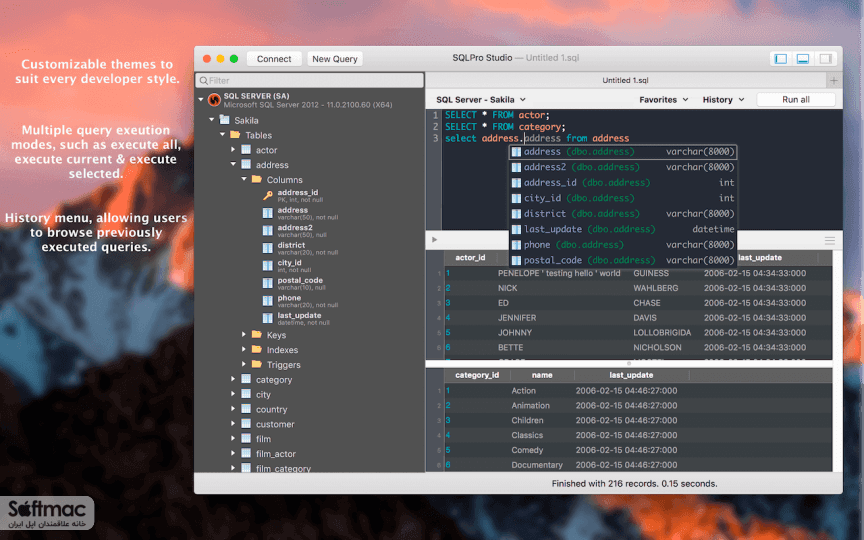The image size is (864, 540).
Task: Select the NICHOLSON cell in results
Action: (x=657, y=348)
